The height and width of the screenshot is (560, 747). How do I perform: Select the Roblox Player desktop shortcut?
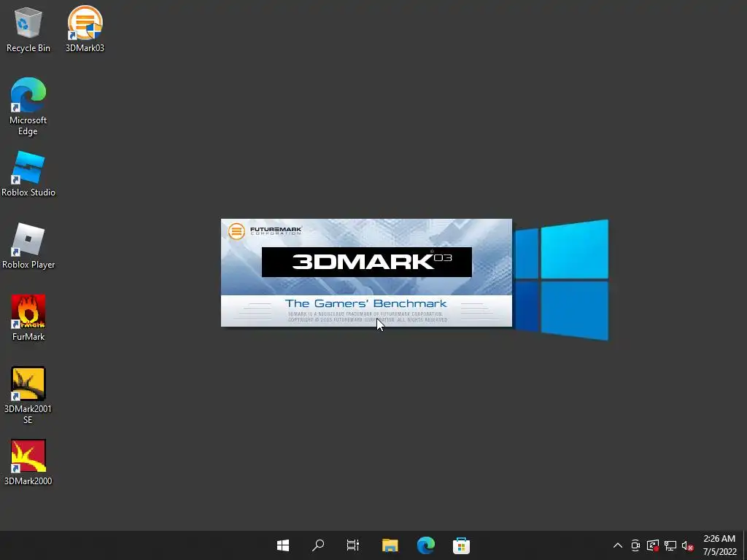[x=28, y=246]
